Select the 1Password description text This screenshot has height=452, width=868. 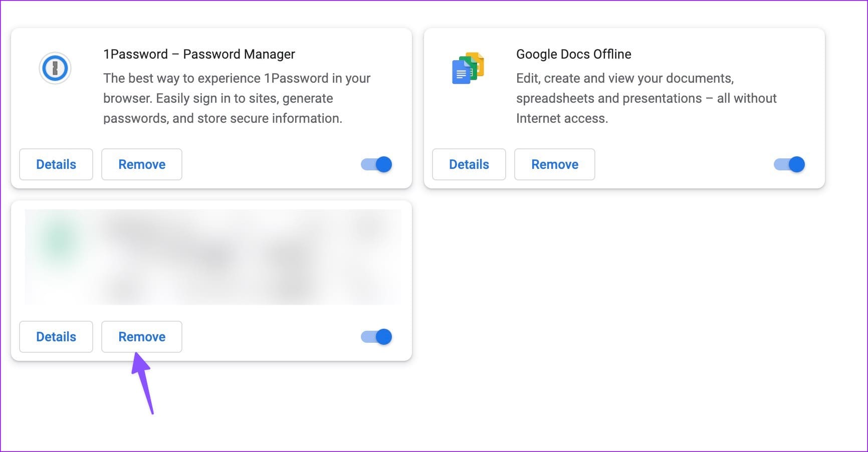[237, 98]
